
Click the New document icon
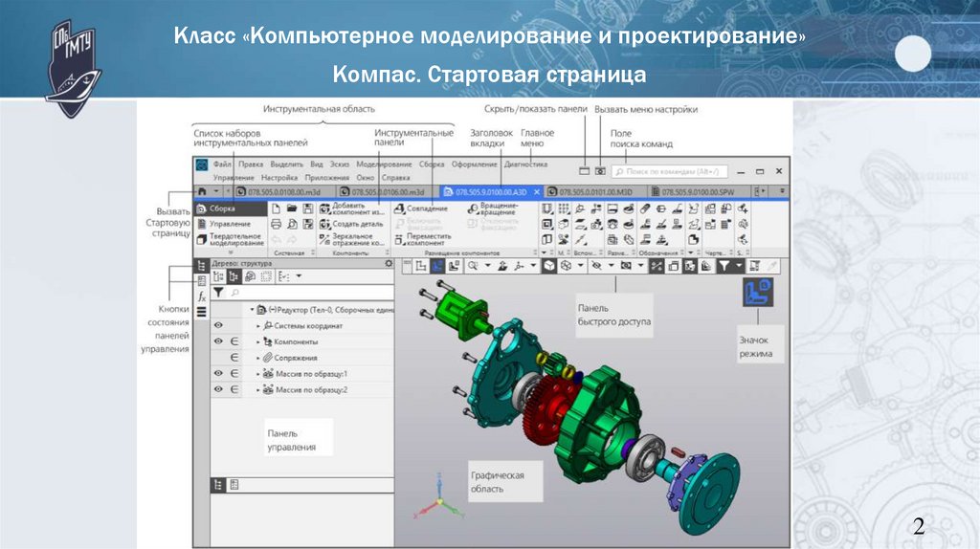[x=277, y=209]
